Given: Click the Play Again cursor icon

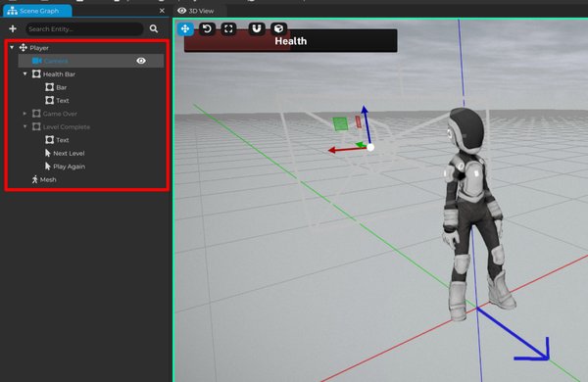Looking at the screenshot, I should tap(48, 167).
